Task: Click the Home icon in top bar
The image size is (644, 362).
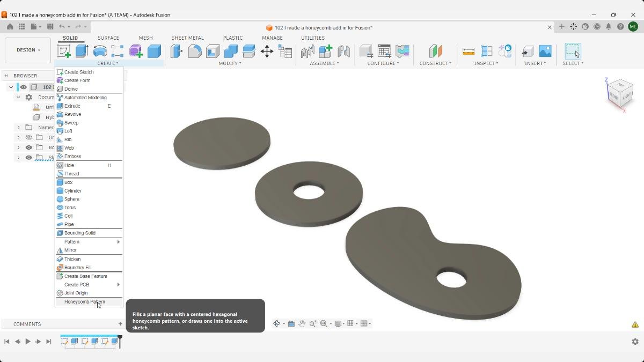Action: [10, 26]
